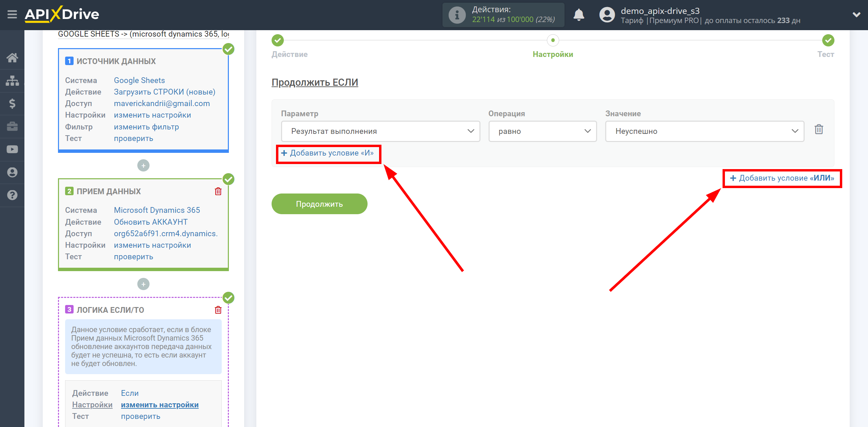Click the ЛОГИКА ЕСЛИ/ТО block header

[x=110, y=310]
